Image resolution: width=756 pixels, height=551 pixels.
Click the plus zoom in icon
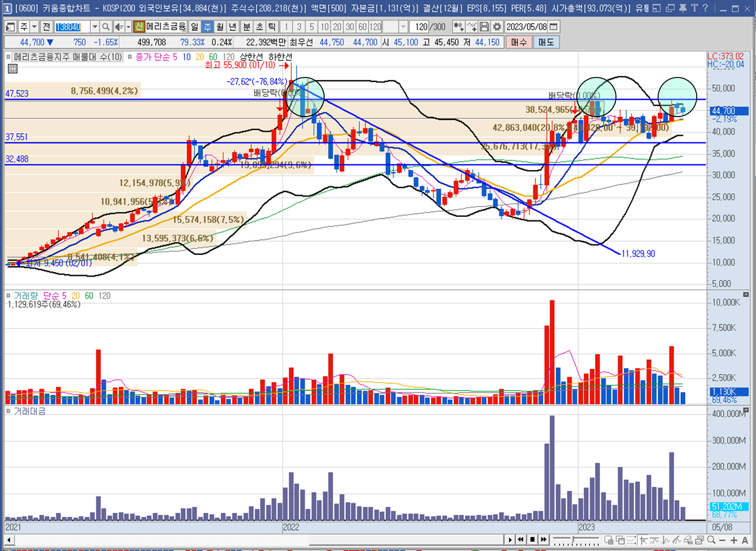[x=734, y=540]
